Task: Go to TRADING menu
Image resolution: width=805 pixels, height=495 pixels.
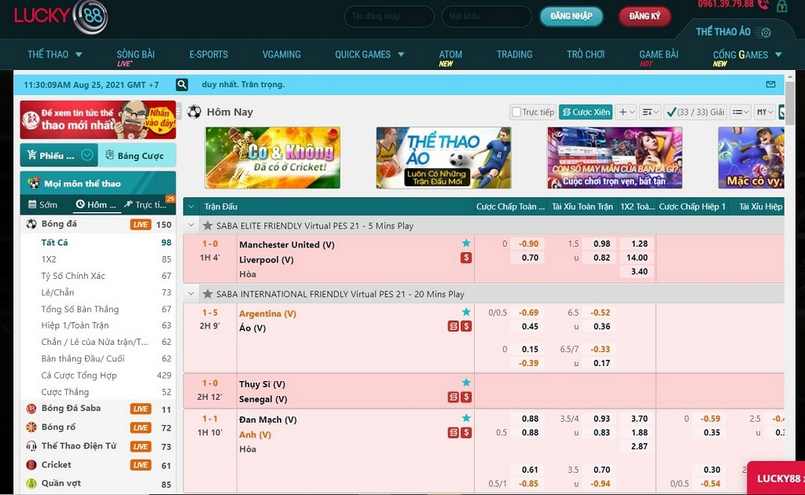Action: [514, 54]
